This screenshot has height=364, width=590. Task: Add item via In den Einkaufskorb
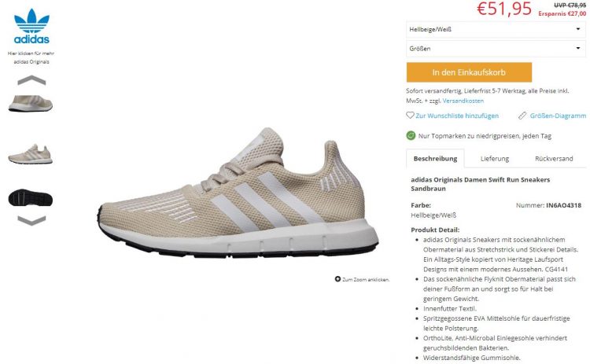[469, 72]
